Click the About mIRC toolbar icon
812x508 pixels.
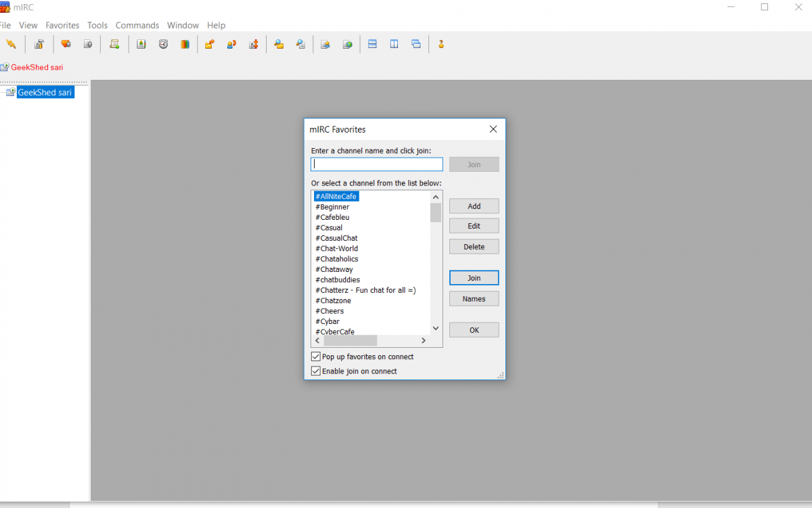(441, 45)
